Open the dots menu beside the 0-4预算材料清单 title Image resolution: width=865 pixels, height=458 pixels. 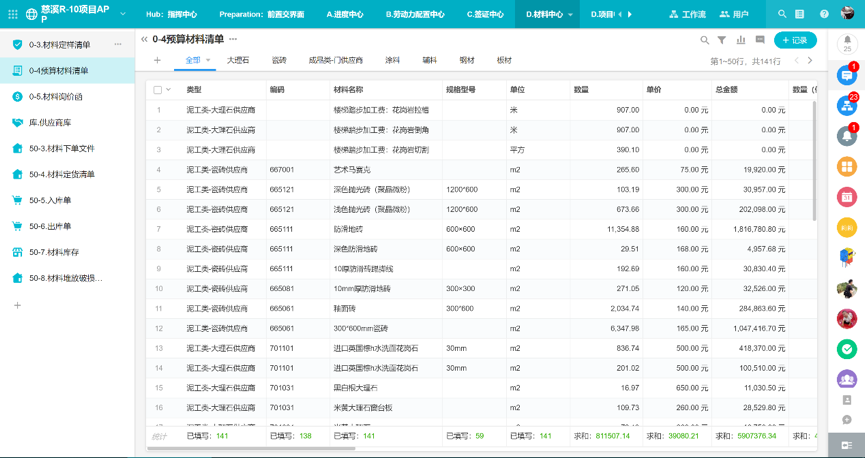[233, 39]
